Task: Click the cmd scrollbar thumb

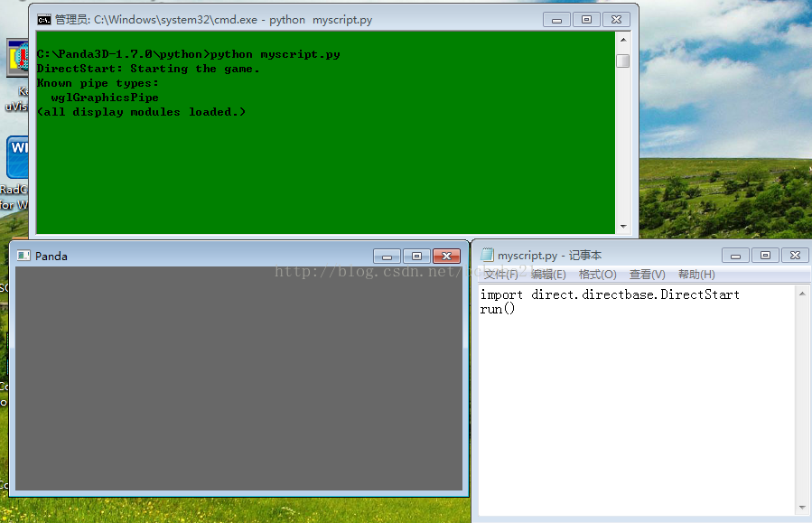Action: point(623,61)
